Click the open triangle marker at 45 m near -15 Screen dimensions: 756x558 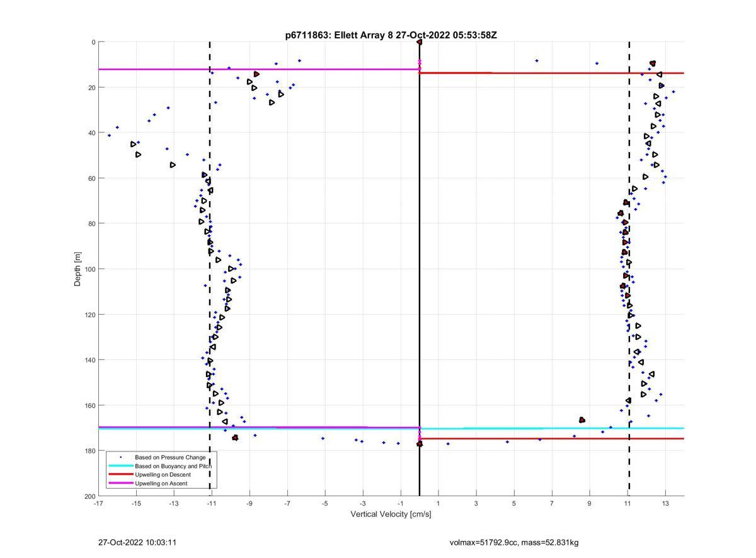point(133,144)
